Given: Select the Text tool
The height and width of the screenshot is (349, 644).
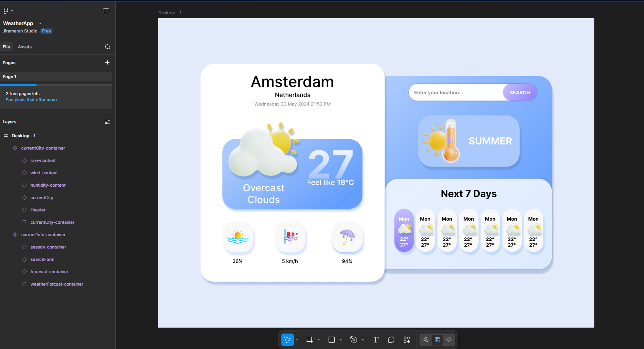Looking at the screenshot, I should pos(375,340).
